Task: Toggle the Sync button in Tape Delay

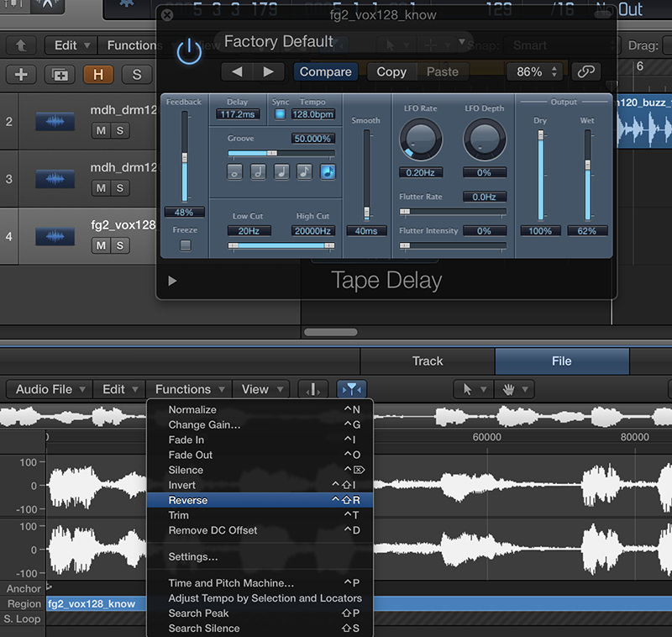Action: pyautogui.click(x=280, y=114)
